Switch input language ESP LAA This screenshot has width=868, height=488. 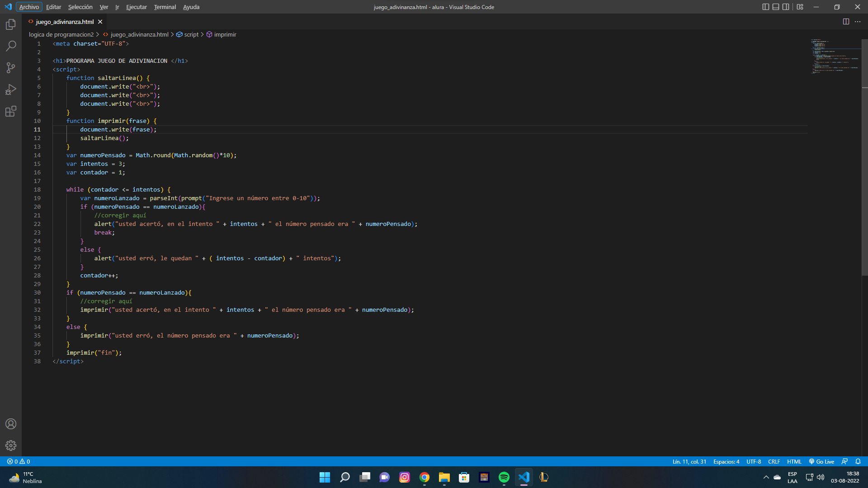[793, 477]
